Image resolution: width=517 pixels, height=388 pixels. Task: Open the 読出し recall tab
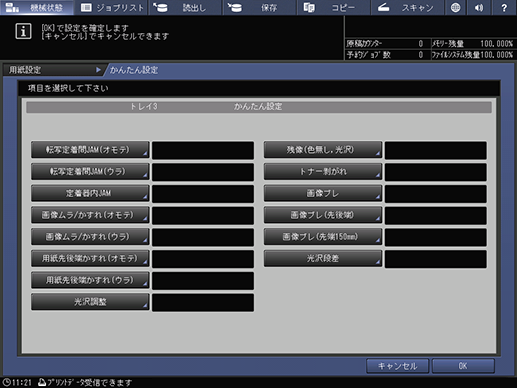[185, 7]
